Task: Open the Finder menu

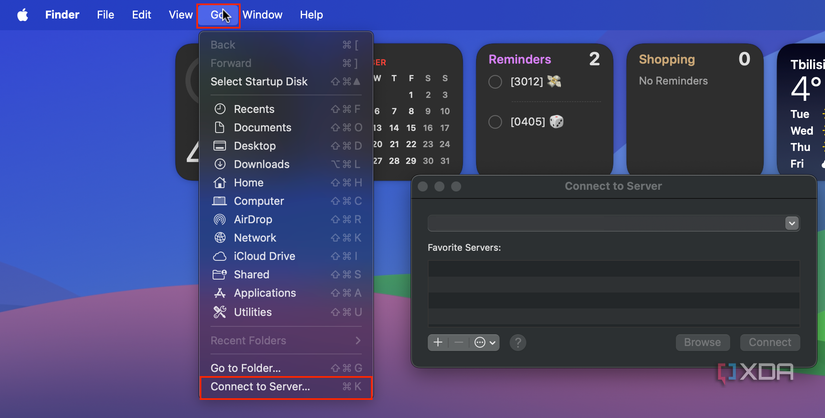Action: (62, 15)
